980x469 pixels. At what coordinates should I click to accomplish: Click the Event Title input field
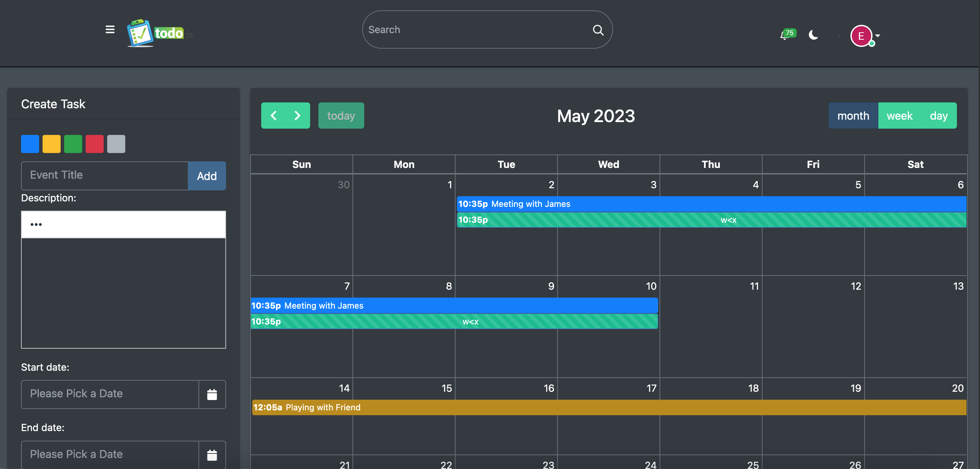click(x=105, y=176)
